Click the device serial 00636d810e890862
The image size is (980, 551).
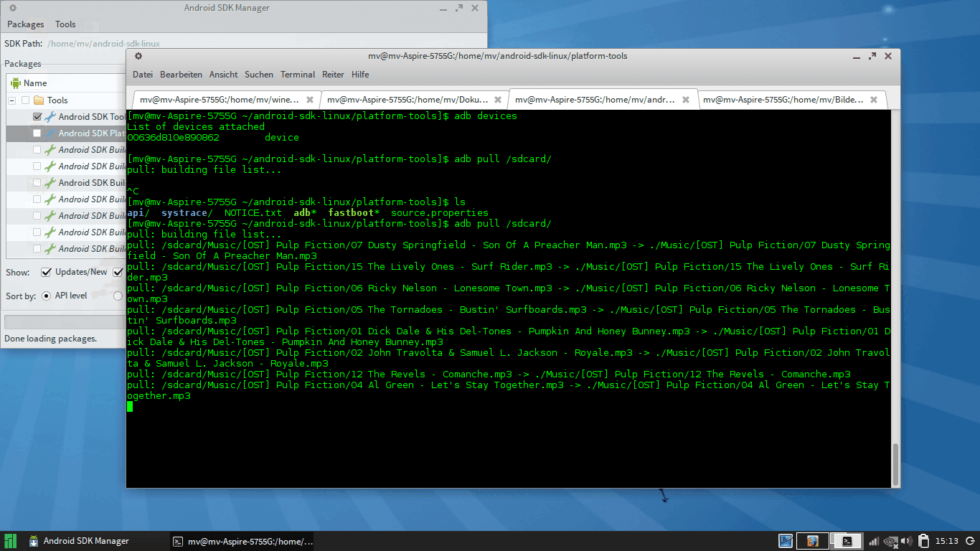(x=173, y=138)
